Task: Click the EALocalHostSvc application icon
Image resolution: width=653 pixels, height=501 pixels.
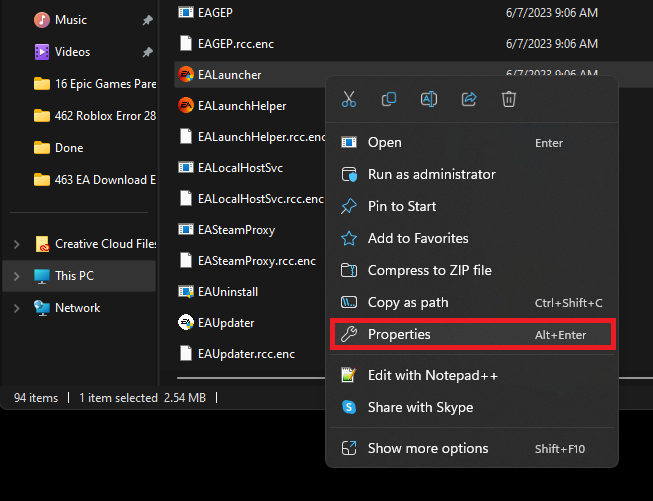Action: [186, 167]
